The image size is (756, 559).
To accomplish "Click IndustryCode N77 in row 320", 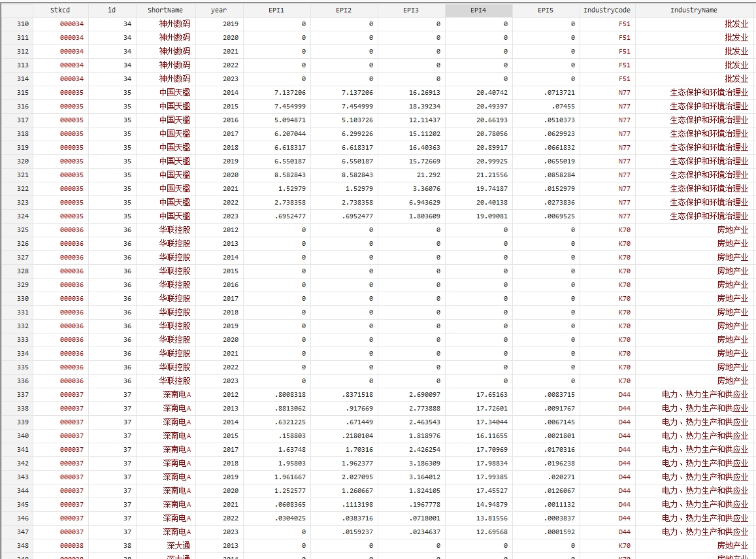I will (x=625, y=161).
